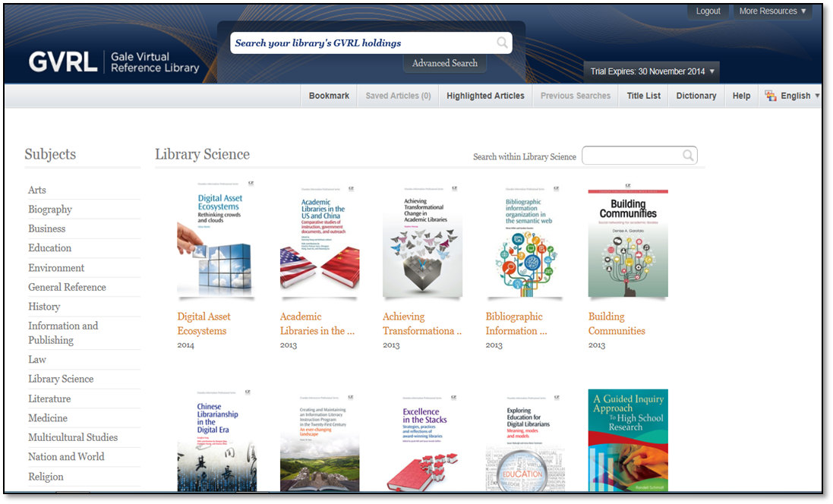This screenshot has width=833, height=504.
Task: Select the Medicine subject
Action: [x=48, y=418]
